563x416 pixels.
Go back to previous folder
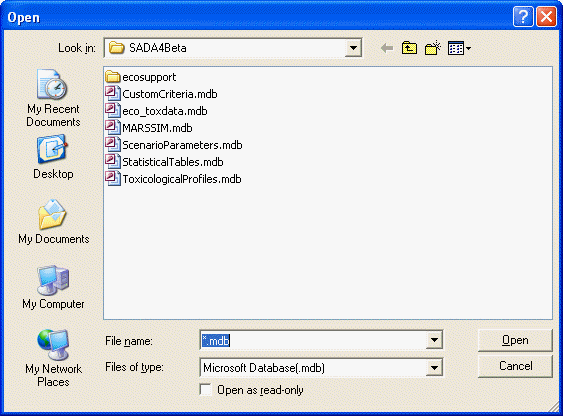[x=387, y=48]
